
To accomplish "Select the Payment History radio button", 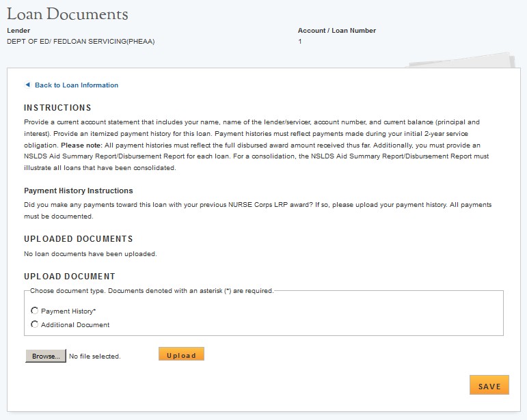I will pyautogui.click(x=35, y=311).
